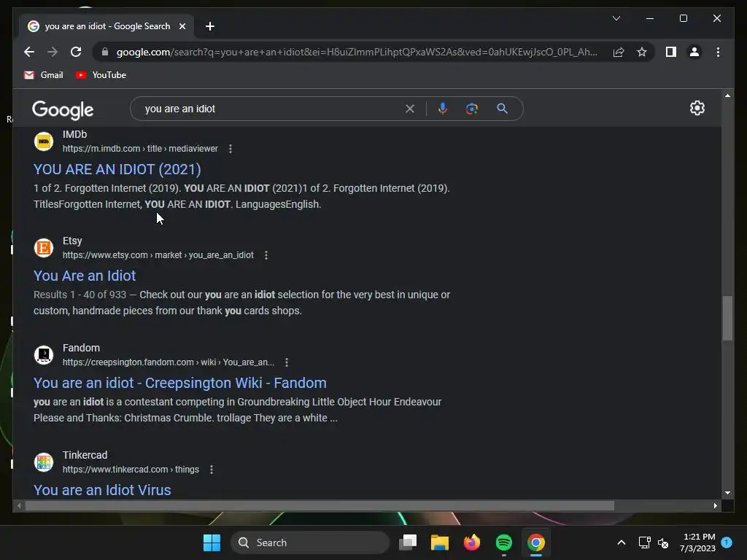Show hidden system tray icons
Image resolution: width=747 pixels, height=560 pixels.
click(x=622, y=542)
